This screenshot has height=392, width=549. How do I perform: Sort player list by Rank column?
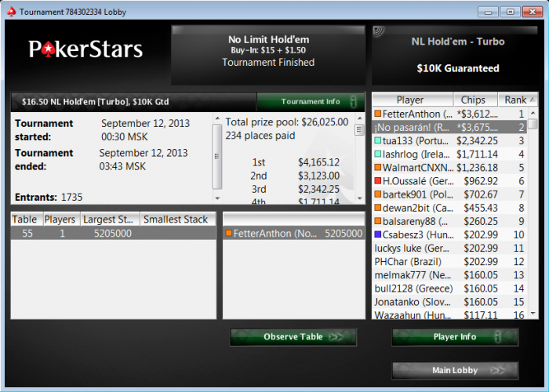tap(518, 100)
